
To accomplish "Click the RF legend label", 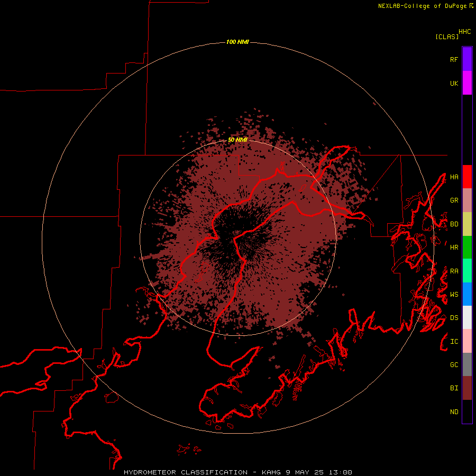I will (x=454, y=59).
